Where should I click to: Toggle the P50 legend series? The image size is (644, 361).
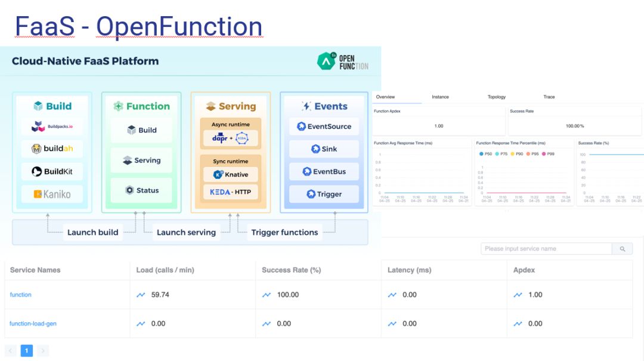point(481,154)
